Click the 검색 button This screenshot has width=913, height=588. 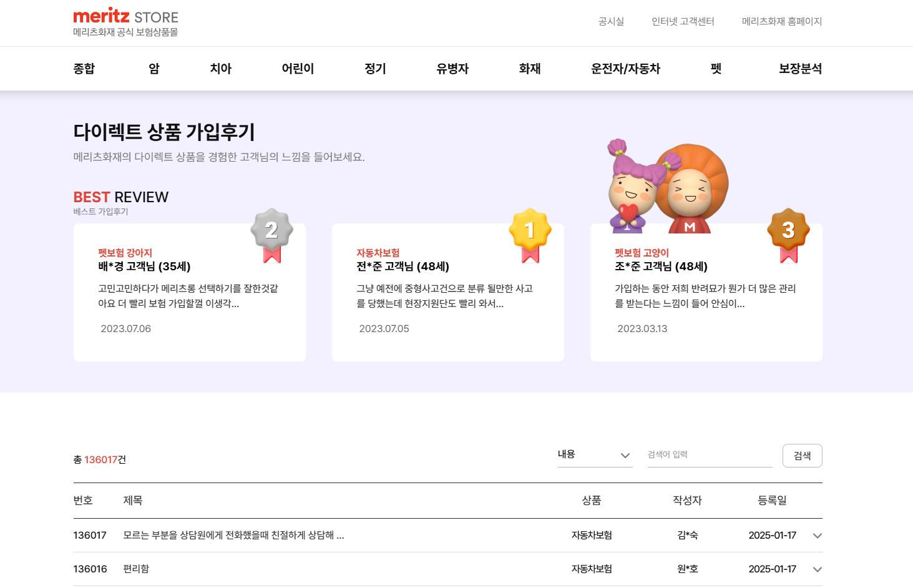(x=803, y=456)
